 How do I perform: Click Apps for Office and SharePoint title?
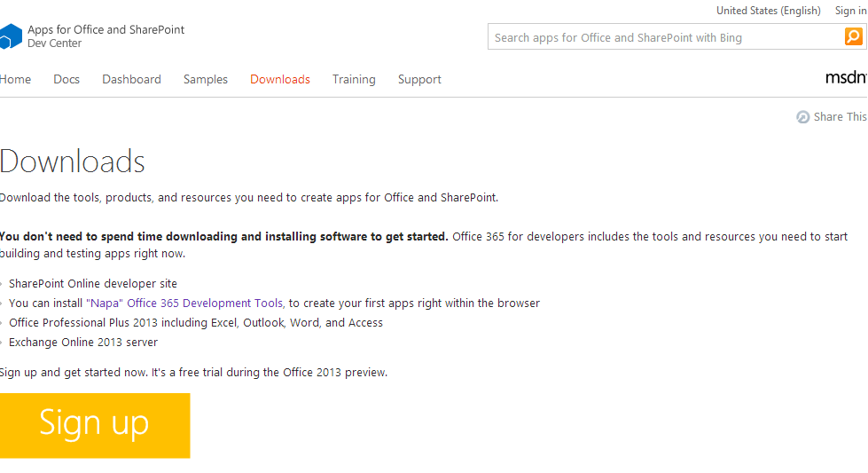coord(106,29)
